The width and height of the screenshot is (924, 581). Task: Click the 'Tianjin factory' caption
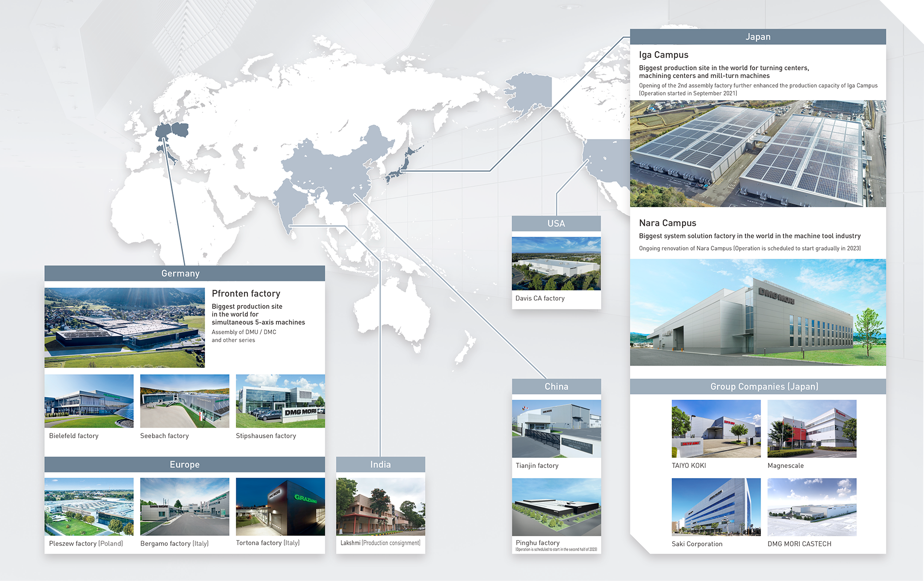tap(537, 466)
